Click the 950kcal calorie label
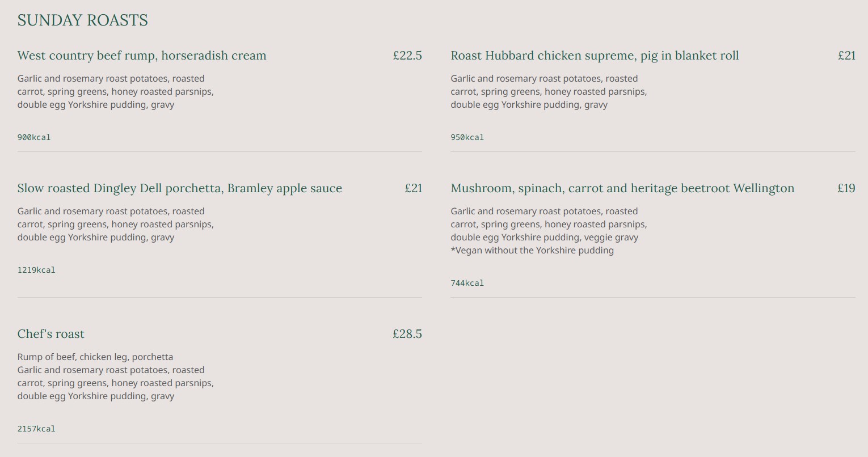Screen dimensions: 868x457 (467, 137)
